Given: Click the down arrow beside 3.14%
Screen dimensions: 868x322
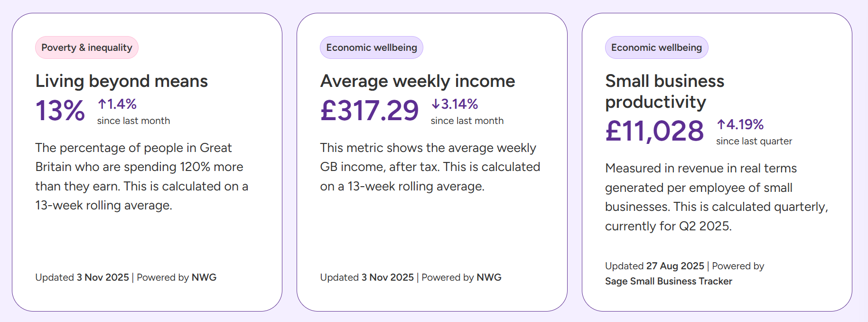Looking at the screenshot, I should (x=436, y=104).
